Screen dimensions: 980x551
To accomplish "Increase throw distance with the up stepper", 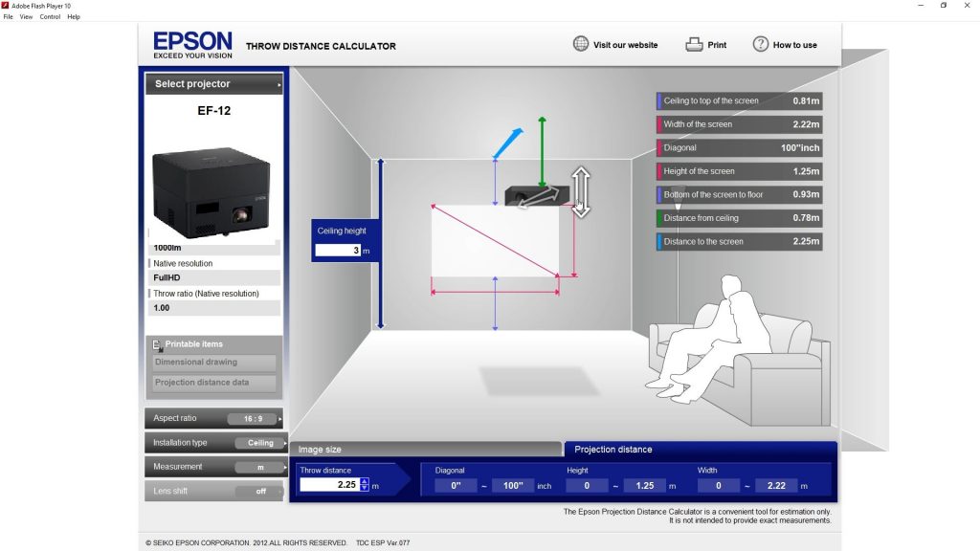I will click(x=365, y=482).
